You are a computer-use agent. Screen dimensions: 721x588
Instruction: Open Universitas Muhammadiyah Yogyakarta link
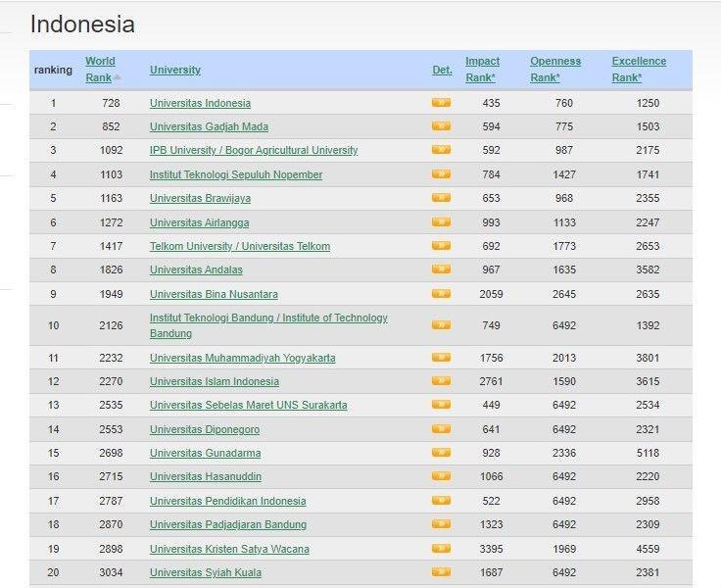point(242,358)
